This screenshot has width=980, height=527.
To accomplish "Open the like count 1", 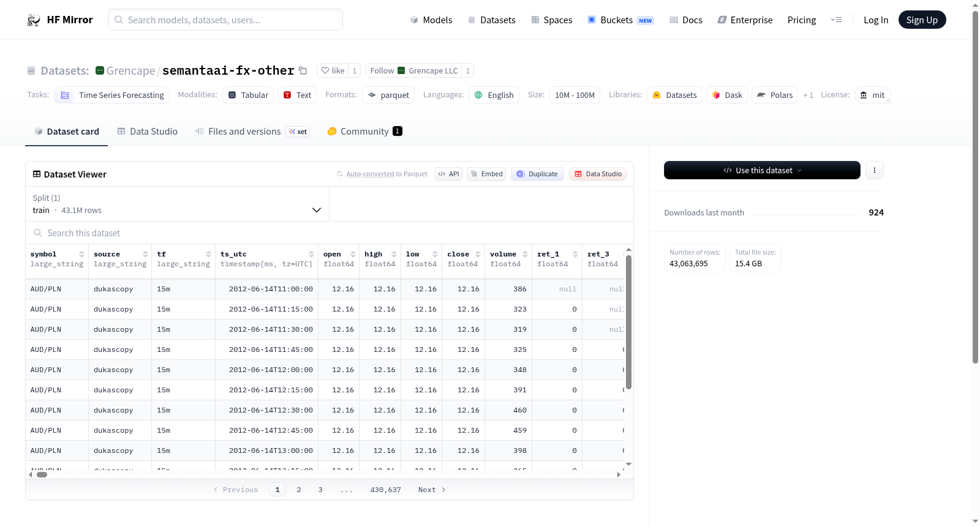I will [x=354, y=70].
